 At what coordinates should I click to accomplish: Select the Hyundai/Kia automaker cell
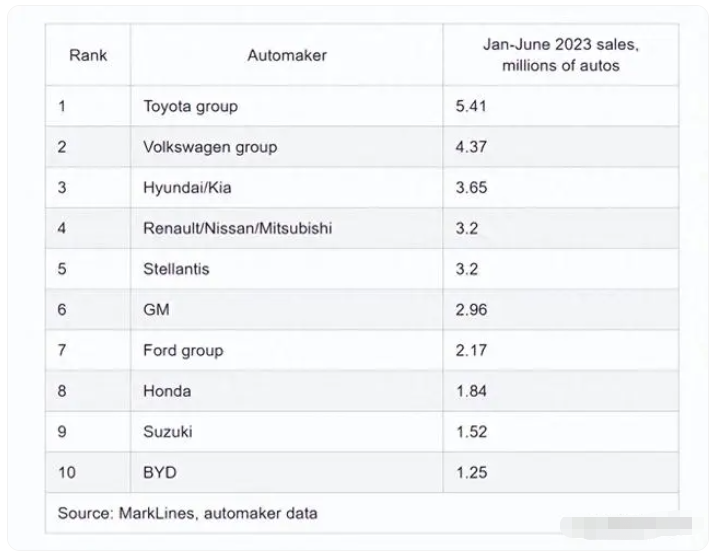pyautogui.click(x=186, y=188)
